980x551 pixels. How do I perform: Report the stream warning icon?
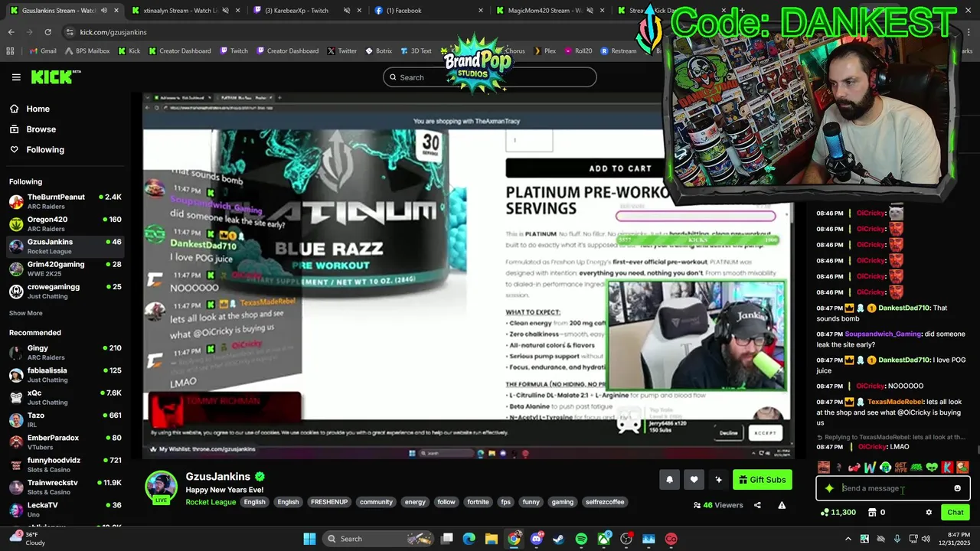[x=782, y=505]
